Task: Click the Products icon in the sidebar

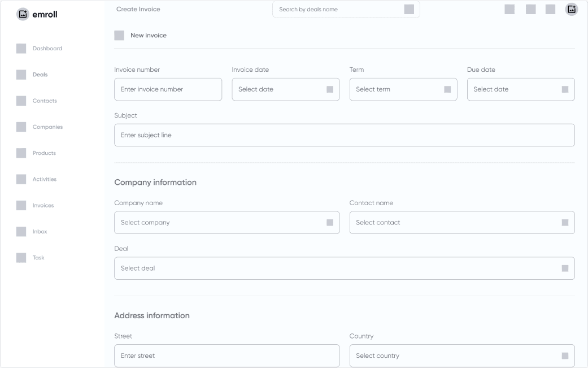Action: pyautogui.click(x=21, y=153)
